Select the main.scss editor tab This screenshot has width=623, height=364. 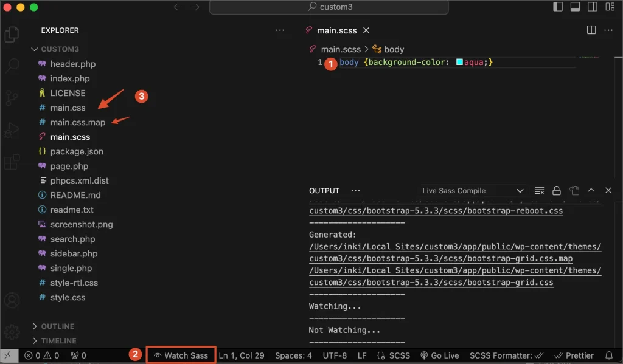click(x=335, y=30)
